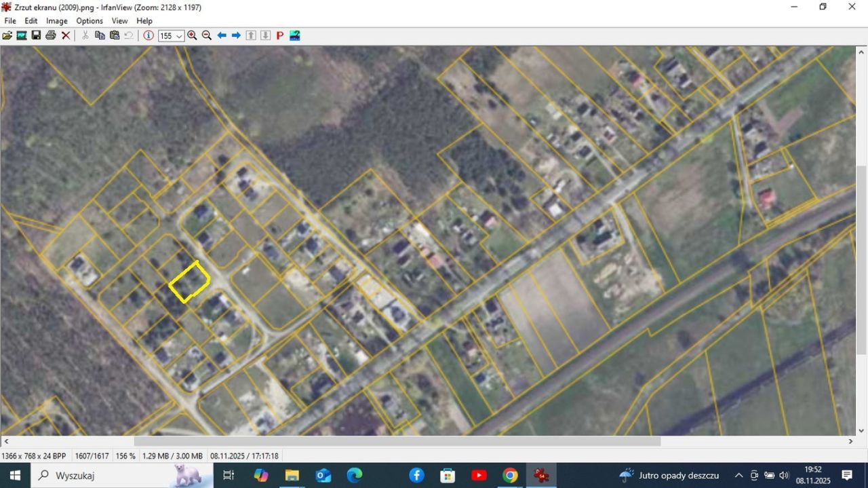Image resolution: width=868 pixels, height=488 pixels.
Task: Open the Options menu
Action: point(90,21)
